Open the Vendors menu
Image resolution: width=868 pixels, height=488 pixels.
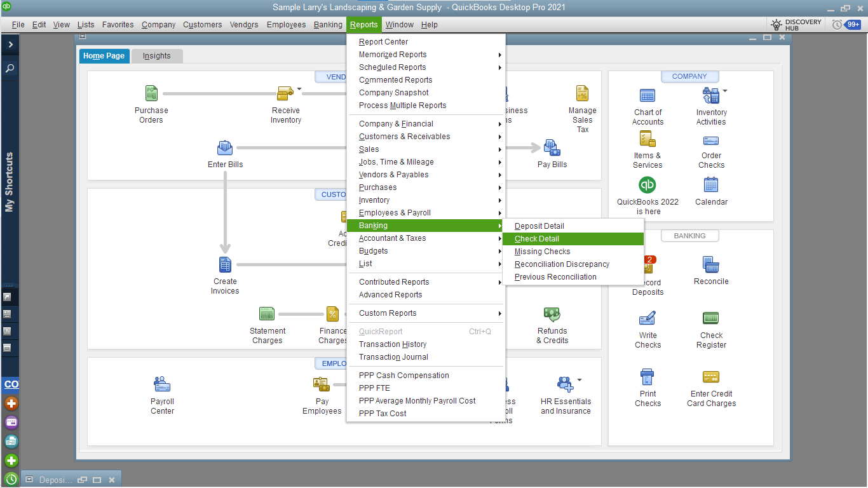tap(244, 25)
